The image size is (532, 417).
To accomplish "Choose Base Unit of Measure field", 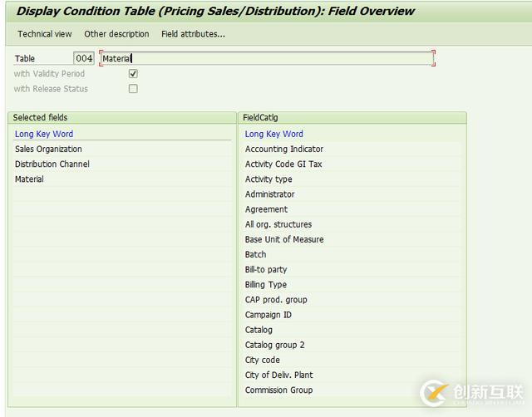I will coord(284,239).
